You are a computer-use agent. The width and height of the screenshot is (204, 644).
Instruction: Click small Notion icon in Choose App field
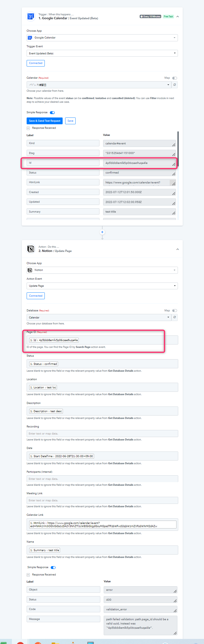pyautogui.click(x=30, y=270)
